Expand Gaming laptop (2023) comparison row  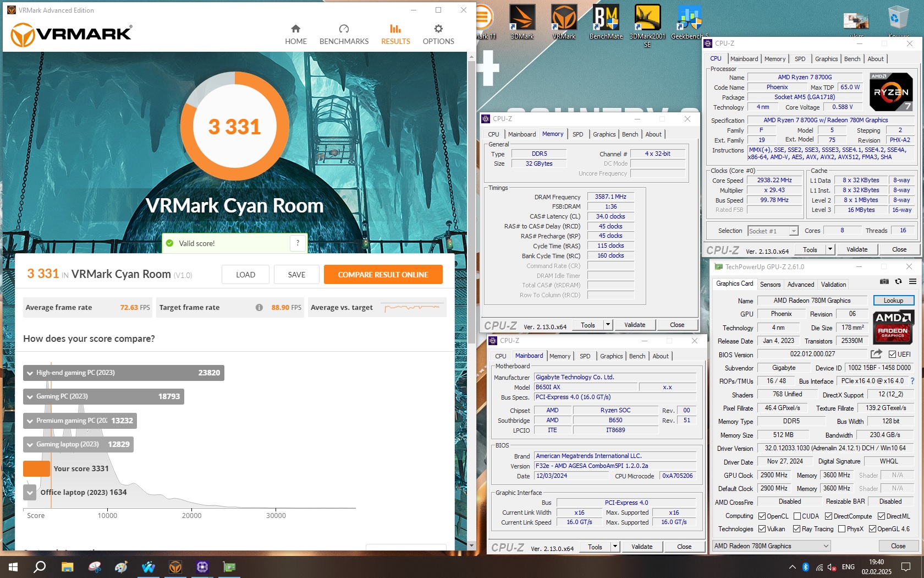(79, 444)
